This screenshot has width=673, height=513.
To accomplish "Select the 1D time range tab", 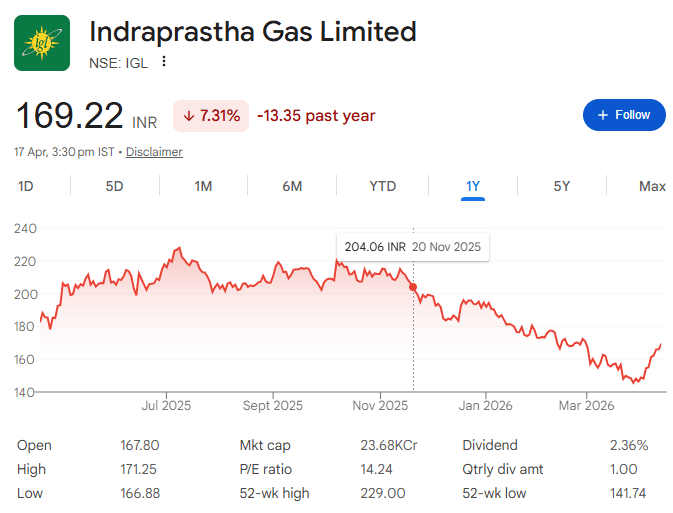I will 26,186.
